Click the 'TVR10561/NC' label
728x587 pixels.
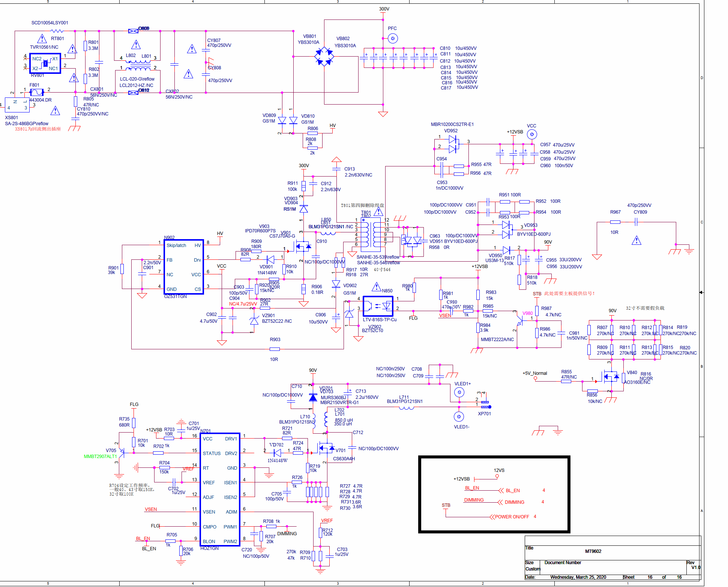click(44, 47)
